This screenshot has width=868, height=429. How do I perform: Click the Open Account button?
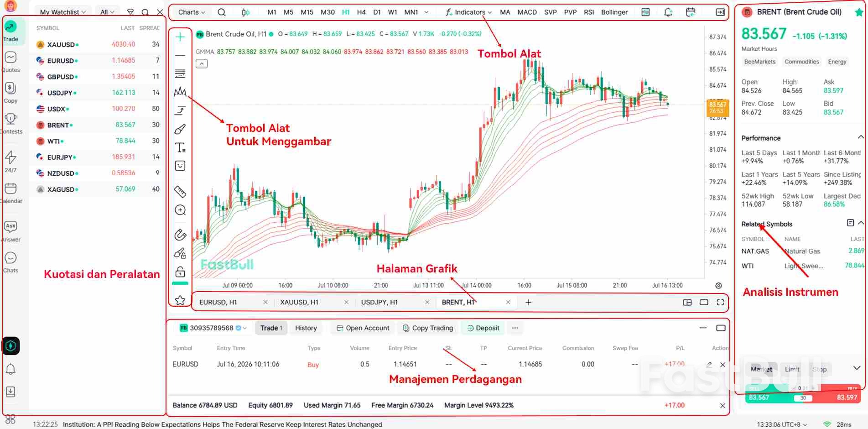363,328
